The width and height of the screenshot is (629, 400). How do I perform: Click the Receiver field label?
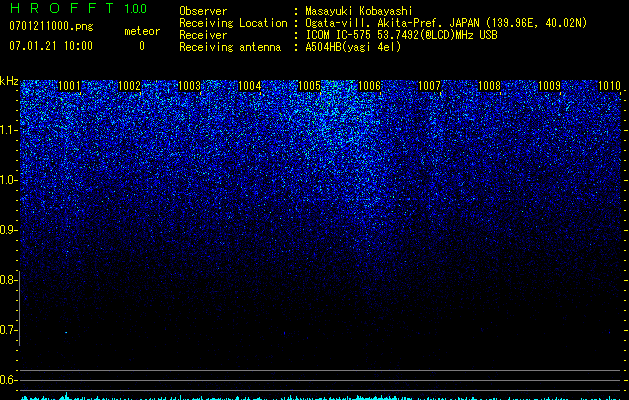point(203,35)
